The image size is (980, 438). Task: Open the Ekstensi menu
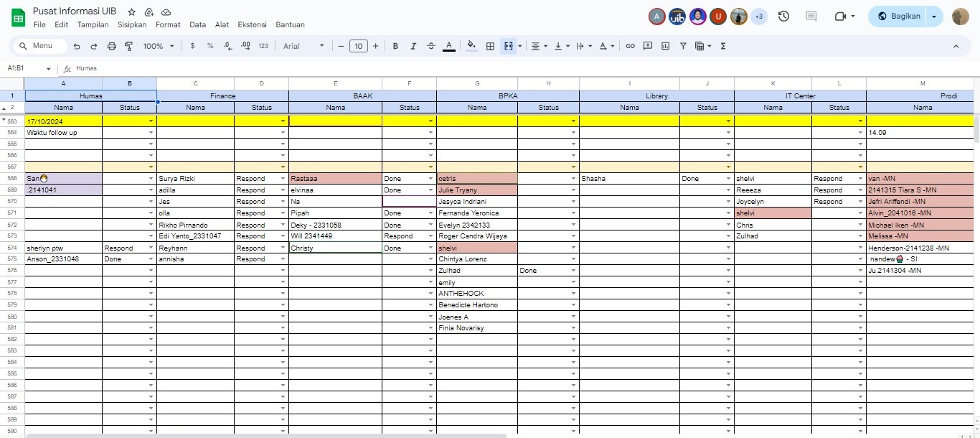point(252,24)
